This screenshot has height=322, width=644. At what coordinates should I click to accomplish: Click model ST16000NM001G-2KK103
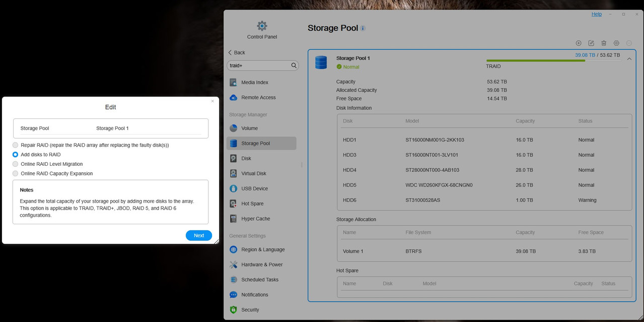click(x=435, y=140)
